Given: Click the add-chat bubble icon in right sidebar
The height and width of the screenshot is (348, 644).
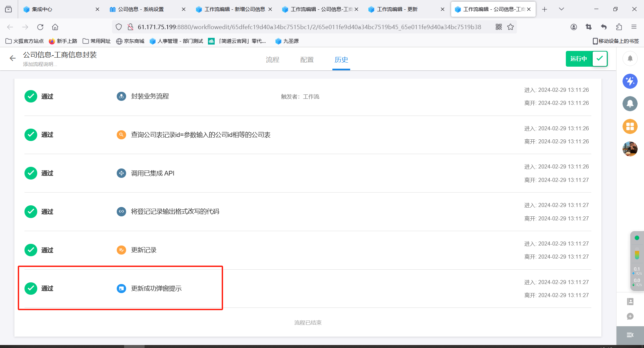Looking at the screenshot, I should pos(630,316).
